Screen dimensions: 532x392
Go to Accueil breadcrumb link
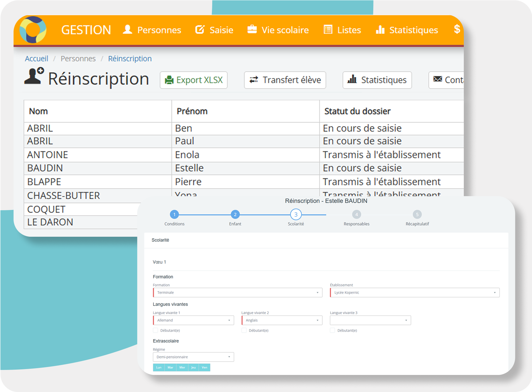36,59
